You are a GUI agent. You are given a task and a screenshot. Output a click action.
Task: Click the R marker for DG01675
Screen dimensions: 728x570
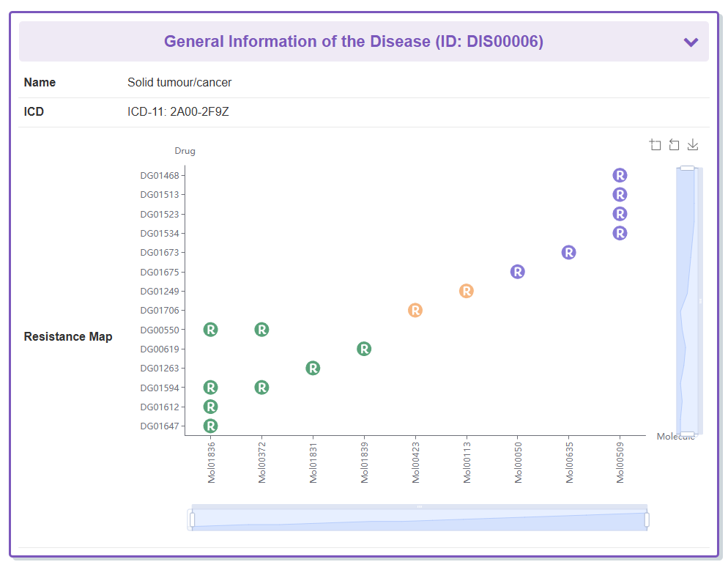pyautogui.click(x=517, y=272)
